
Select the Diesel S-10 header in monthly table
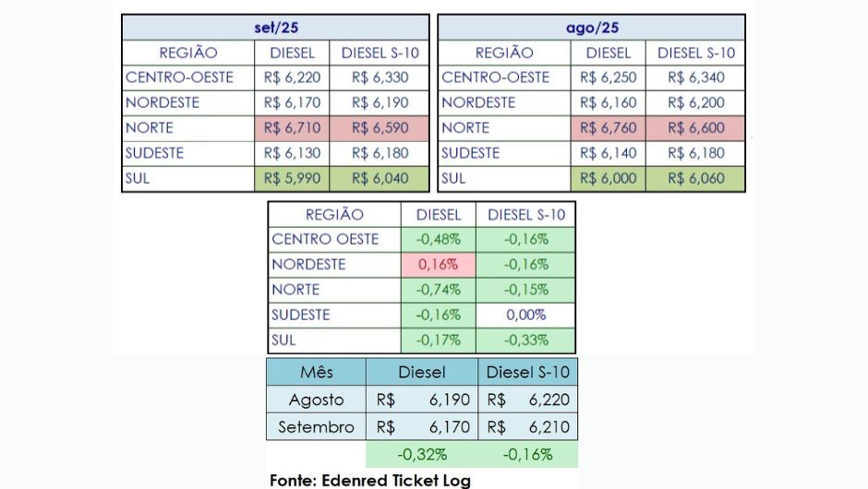tap(528, 373)
